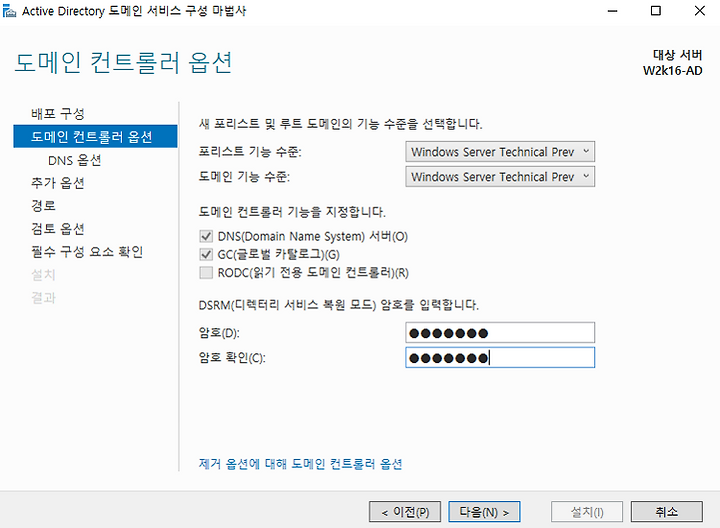Viewport: 720px width, 528px height.
Task: Close the wizard window
Action: 699,11
